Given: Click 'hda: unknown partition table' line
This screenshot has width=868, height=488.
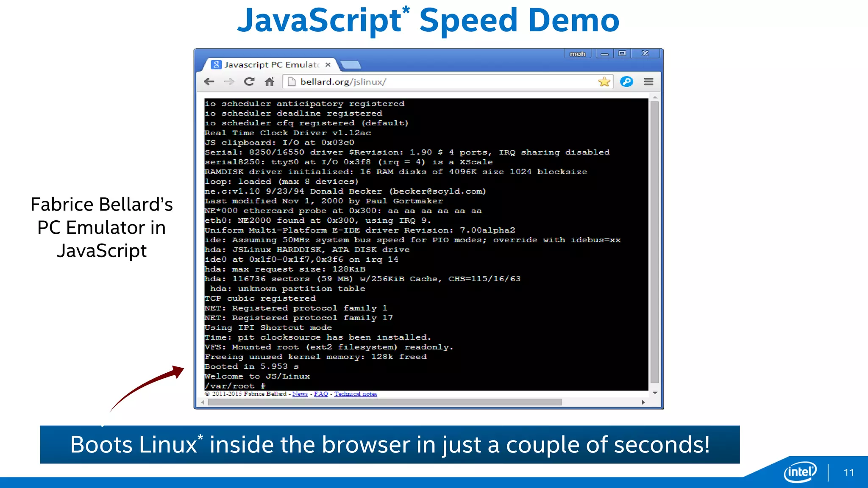Looking at the screenshot, I should pyautogui.click(x=288, y=288).
